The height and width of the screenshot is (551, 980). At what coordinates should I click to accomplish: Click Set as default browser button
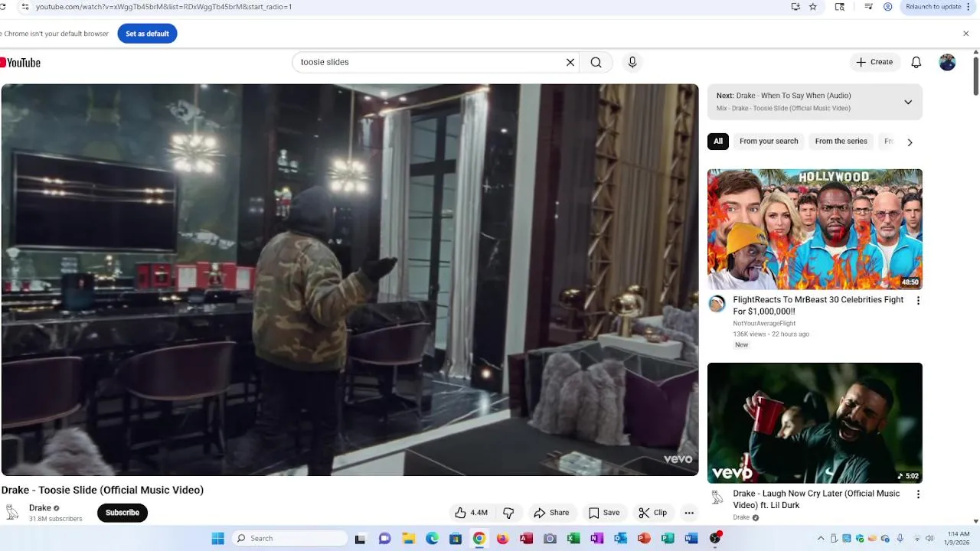147,34
